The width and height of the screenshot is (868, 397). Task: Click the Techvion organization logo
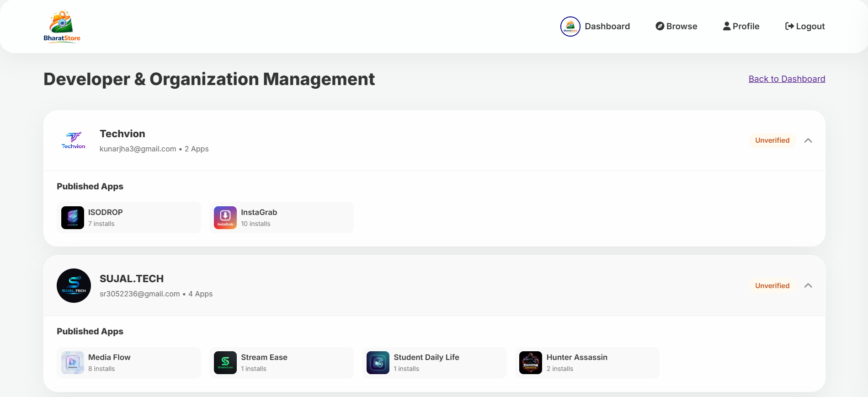(74, 140)
